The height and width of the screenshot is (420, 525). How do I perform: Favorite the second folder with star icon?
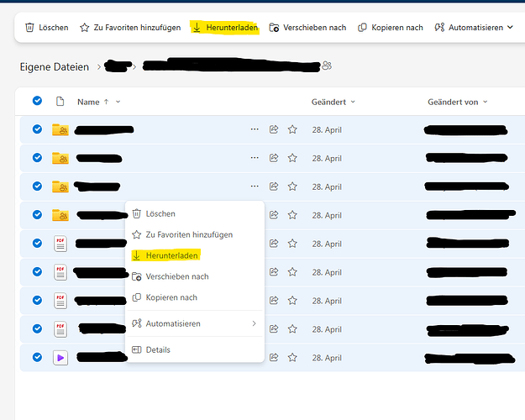(292, 158)
